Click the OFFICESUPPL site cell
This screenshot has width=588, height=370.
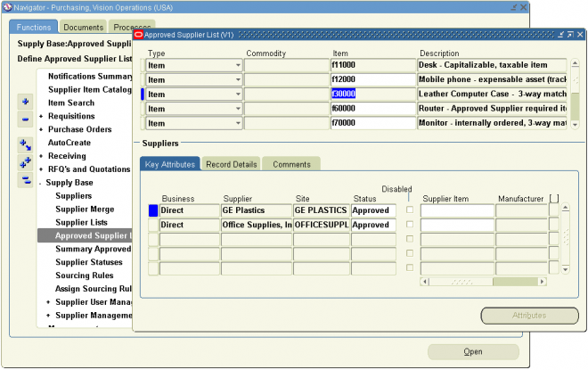pyautogui.click(x=322, y=225)
